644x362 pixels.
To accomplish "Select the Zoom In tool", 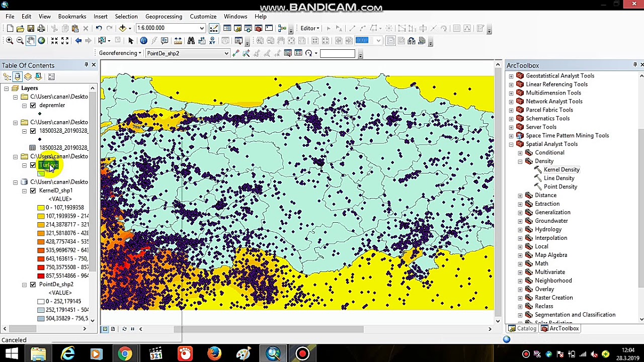I will click(x=10, y=41).
